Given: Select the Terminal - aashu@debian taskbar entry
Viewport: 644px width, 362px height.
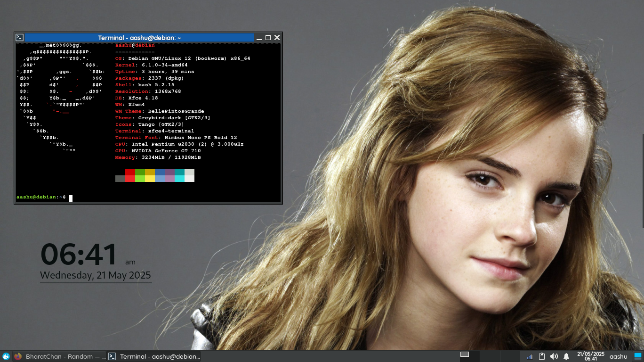Looking at the screenshot, I should coord(154,356).
